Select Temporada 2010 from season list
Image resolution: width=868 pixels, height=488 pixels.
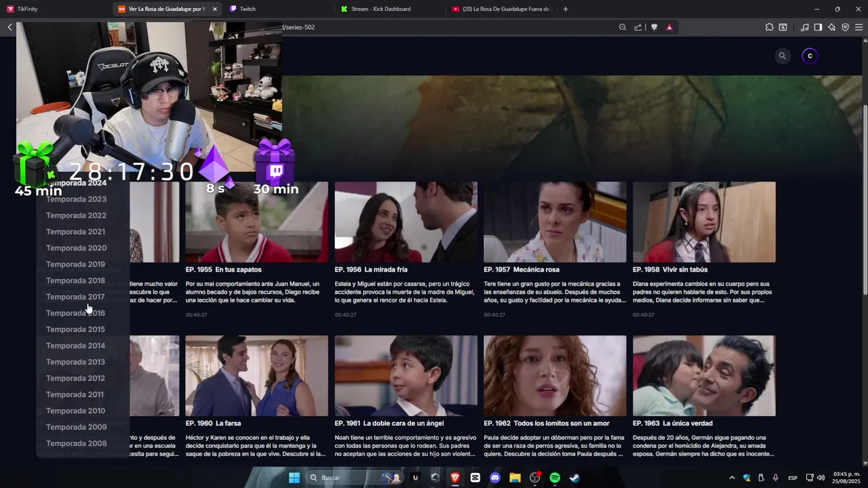click(76, 411)
